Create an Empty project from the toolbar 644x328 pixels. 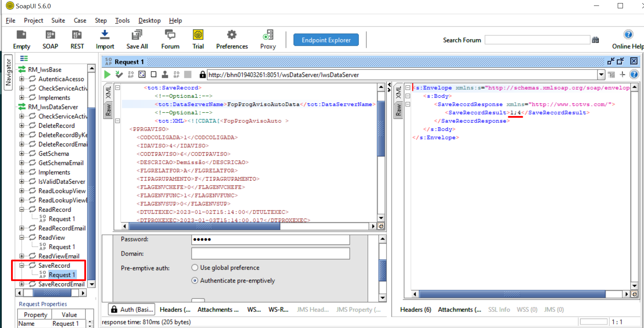(21, 40)
